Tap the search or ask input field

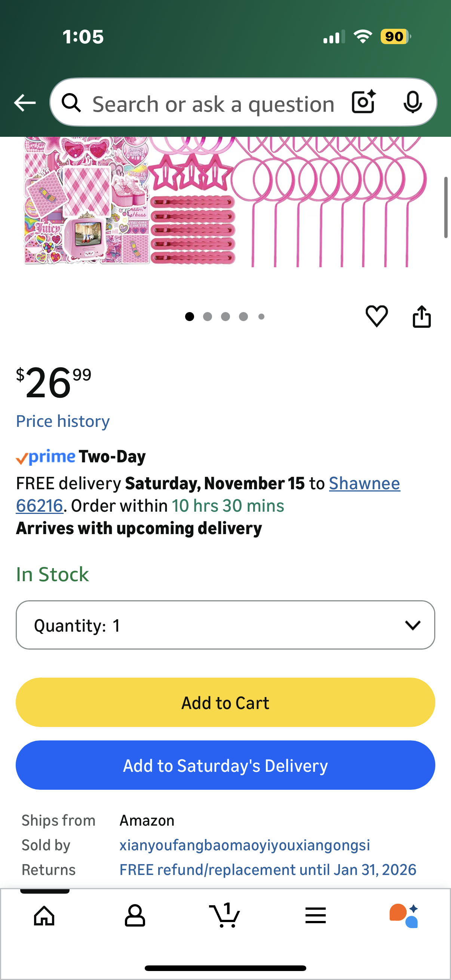pyautogui.click(x=213, y=104)
